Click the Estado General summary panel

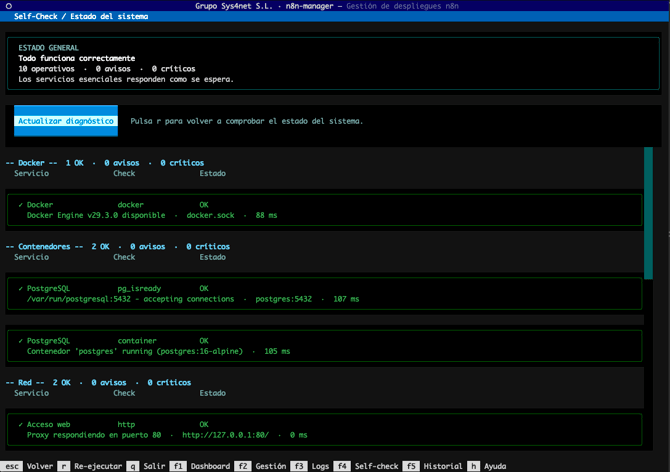tap(334, 64)
